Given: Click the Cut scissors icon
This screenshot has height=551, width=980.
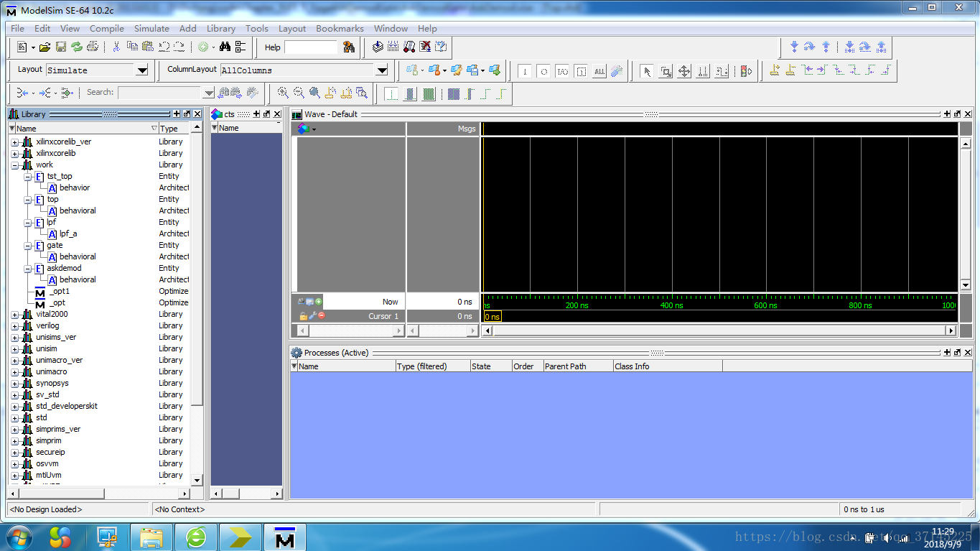Looking at the screenshot, I should 117,47.
